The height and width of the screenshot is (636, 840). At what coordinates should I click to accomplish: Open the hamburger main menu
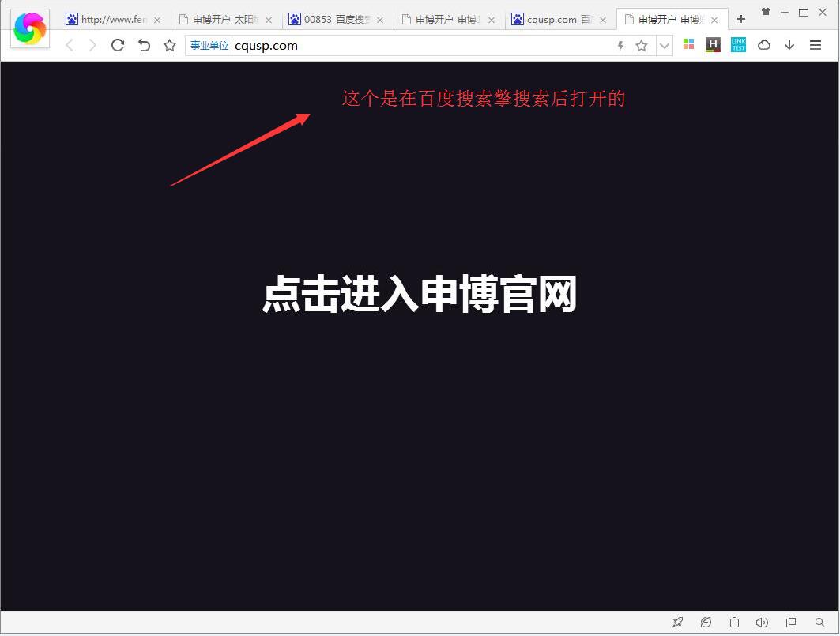[816, 46]
